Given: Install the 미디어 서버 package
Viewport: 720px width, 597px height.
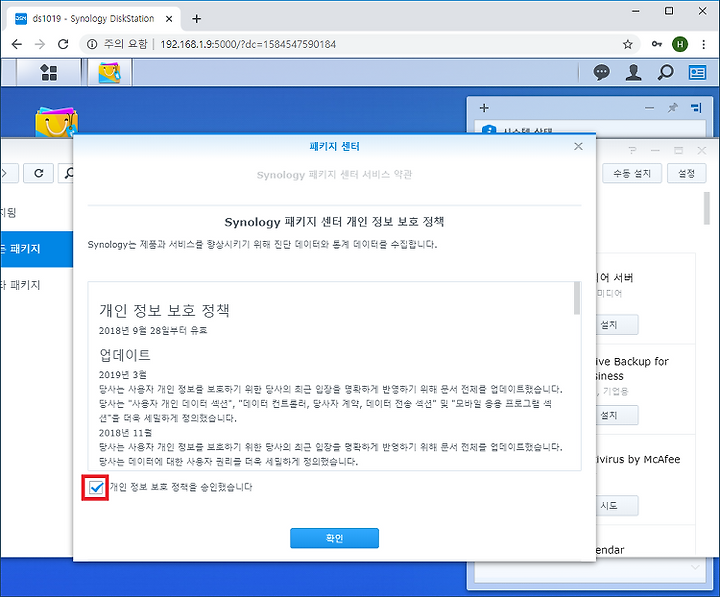Looking at the screenshot, I should (617, 325).
